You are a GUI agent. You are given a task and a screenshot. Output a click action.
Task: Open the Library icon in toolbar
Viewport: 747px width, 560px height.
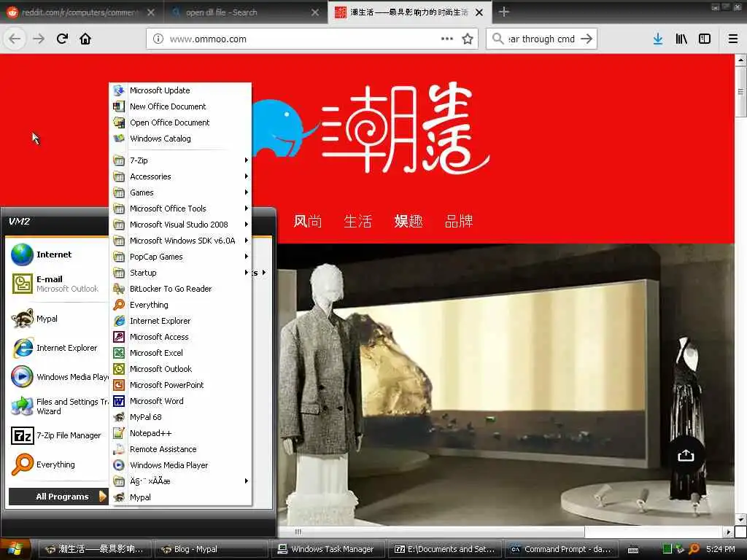(681, 39)
